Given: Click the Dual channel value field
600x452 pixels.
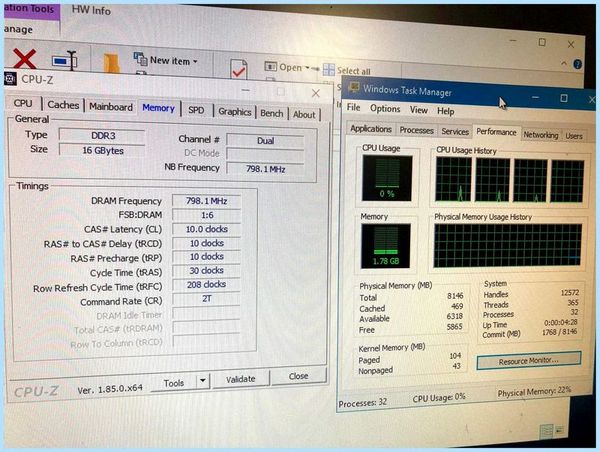Looking at the screenshot, I should 265,140.
